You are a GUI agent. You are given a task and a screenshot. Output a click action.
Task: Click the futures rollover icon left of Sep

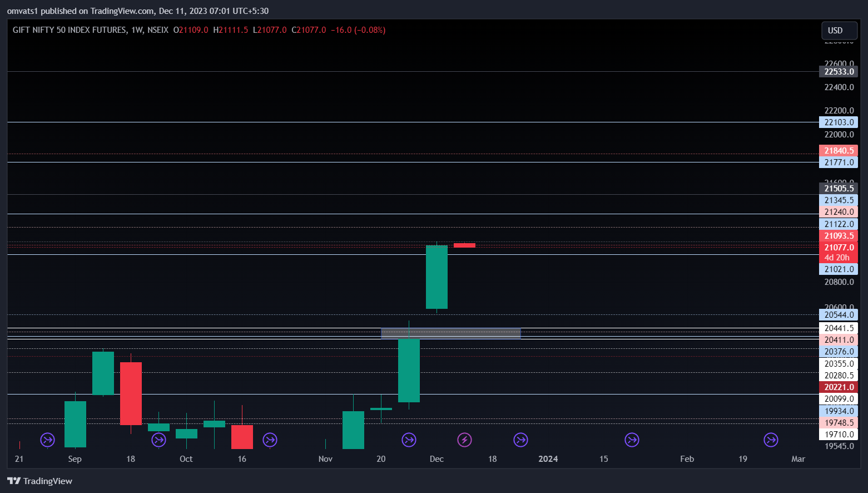click(48, 440)
